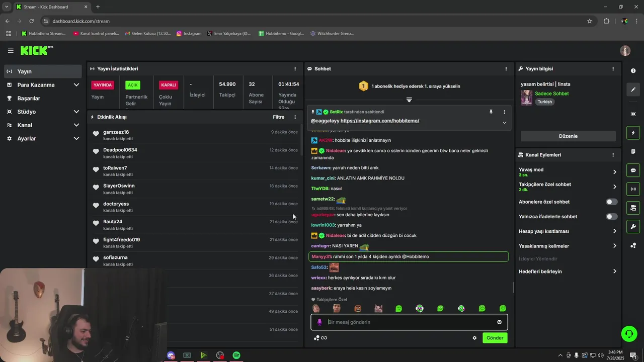Screen dimensions: 644x362
Task: Open the hamburger menu beside the Kick logo
Action: (x=11, y=51)
